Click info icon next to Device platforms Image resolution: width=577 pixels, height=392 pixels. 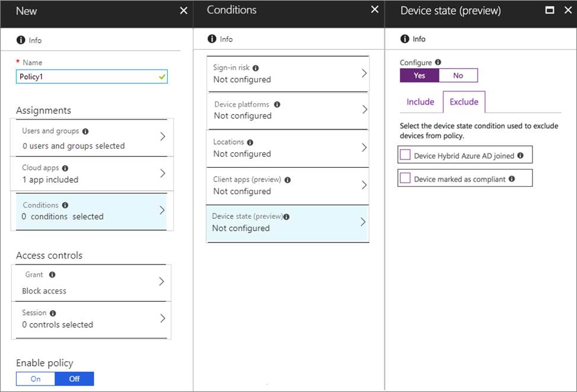277,105
